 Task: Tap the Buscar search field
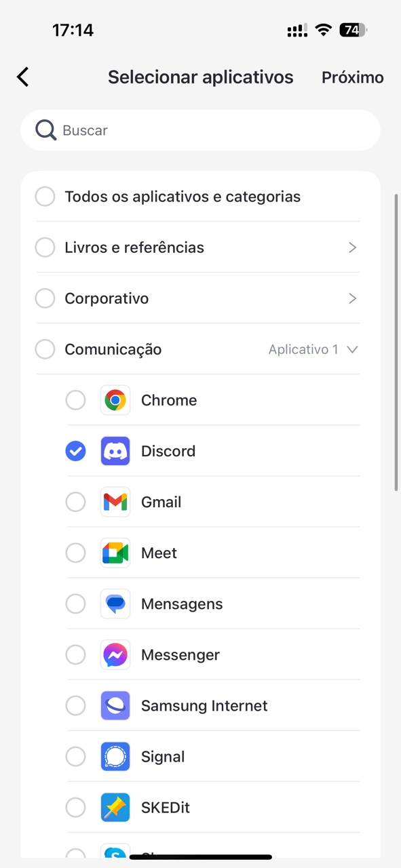[201, 130]
